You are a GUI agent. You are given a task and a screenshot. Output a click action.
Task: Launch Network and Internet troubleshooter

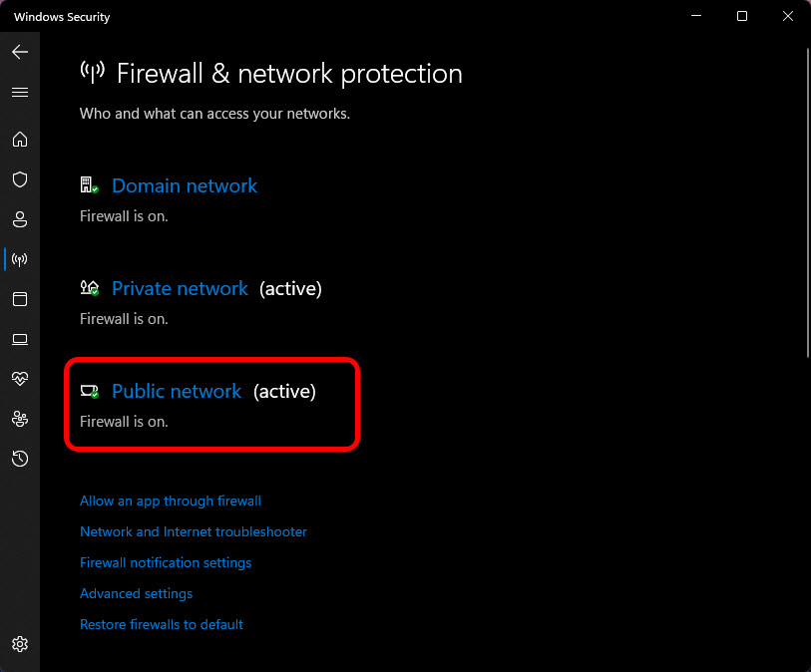(x=194, y=531)
